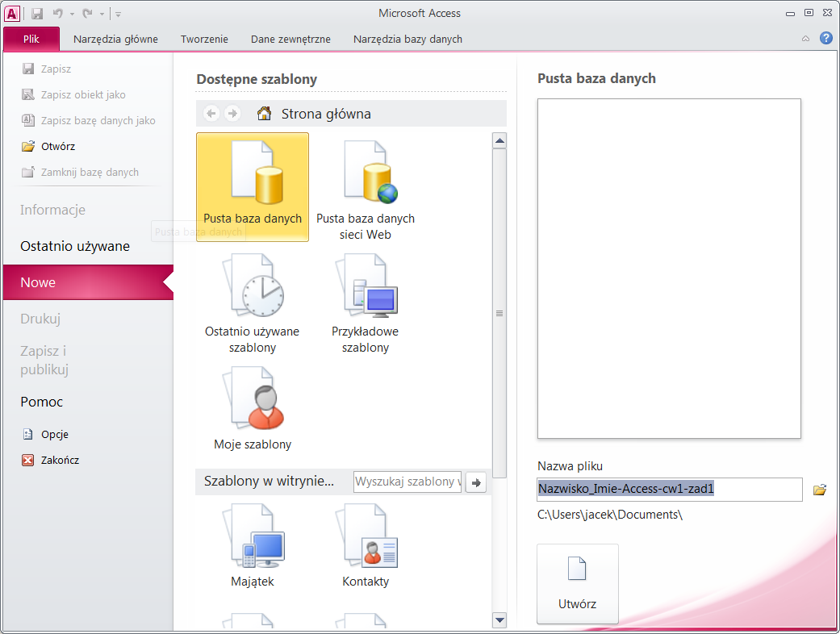Open the Plik tab

pyautogui.click(x=31, y=39)
